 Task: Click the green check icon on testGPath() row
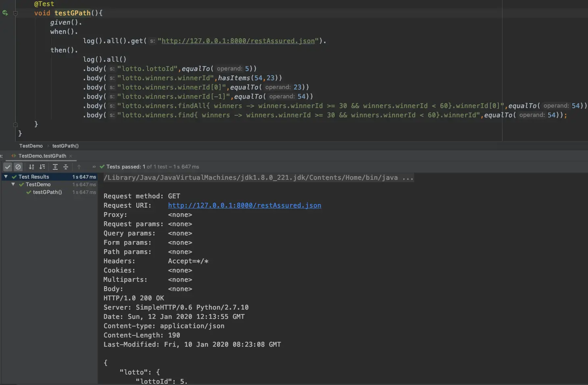[x=29, y=192]
